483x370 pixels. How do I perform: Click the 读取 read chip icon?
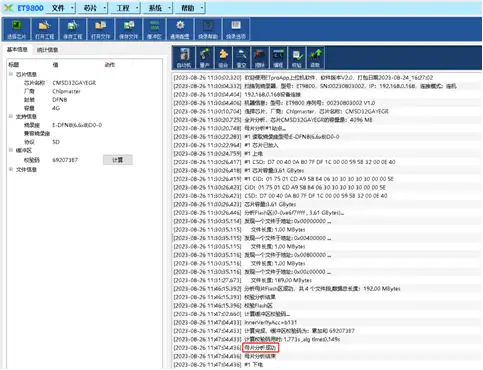click(315, 58)
